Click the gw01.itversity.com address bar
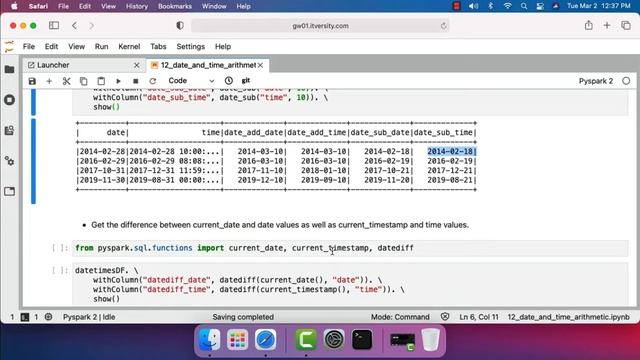This screenshot has width=640, height=360. 320,26
